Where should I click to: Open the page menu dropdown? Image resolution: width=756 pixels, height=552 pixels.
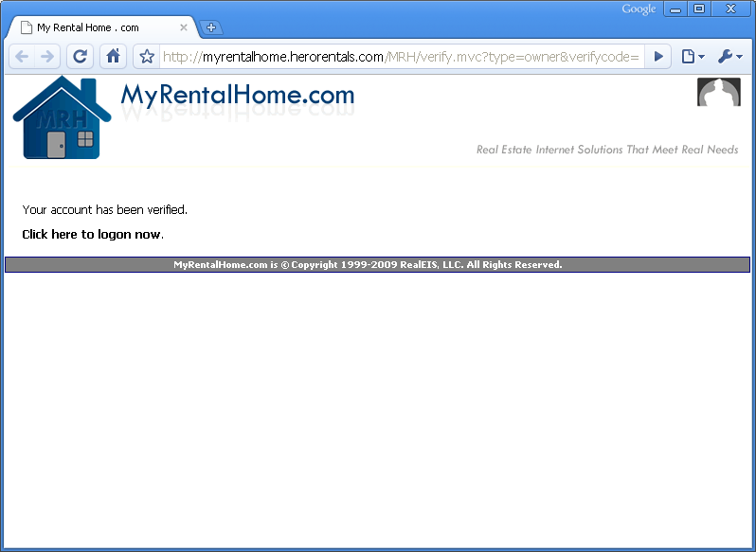693,57
